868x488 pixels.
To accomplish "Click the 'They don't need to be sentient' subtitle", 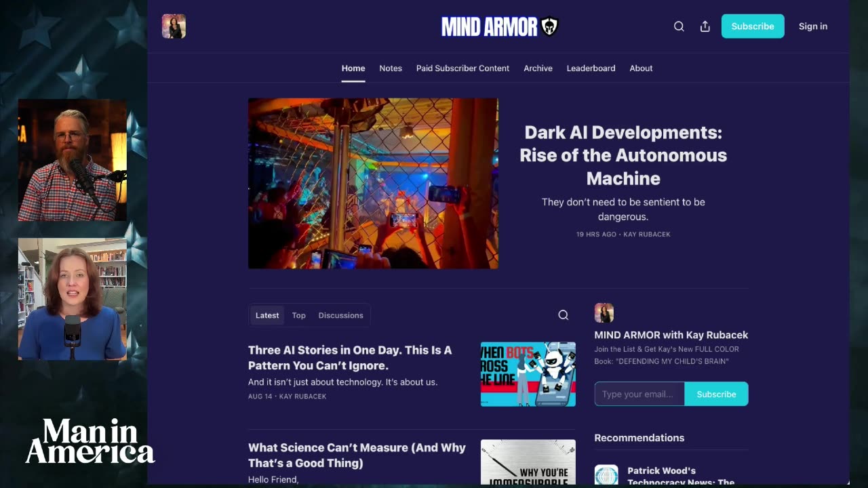I will pyautogui.click(x=623, y=209).
